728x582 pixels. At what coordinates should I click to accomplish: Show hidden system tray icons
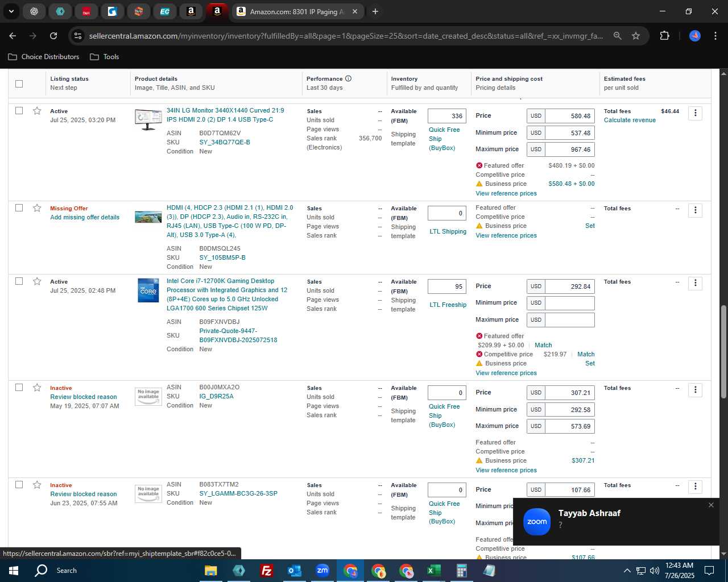627,571
